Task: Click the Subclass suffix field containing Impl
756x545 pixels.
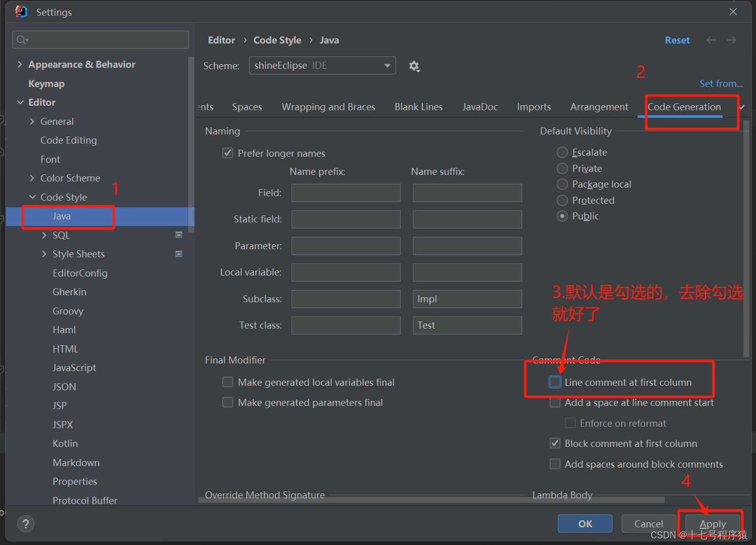Action: click(x=468, y=299)
